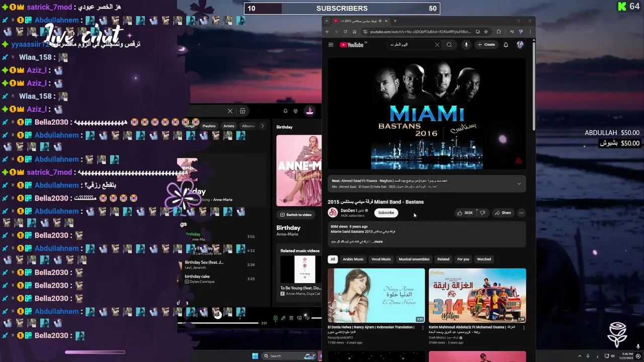Toggle Spotify Now Playing view button
Screen dimensions: 644x362
pos(275,318)
